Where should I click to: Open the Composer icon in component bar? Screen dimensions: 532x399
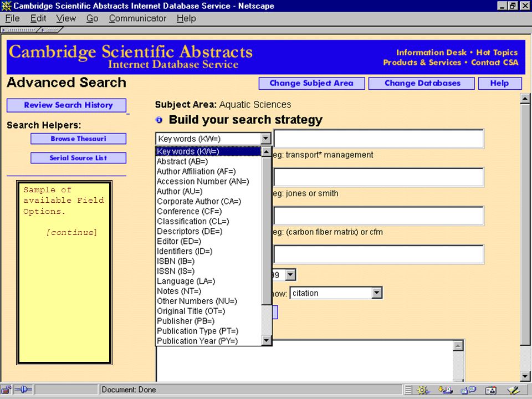(x=513, y=390)
